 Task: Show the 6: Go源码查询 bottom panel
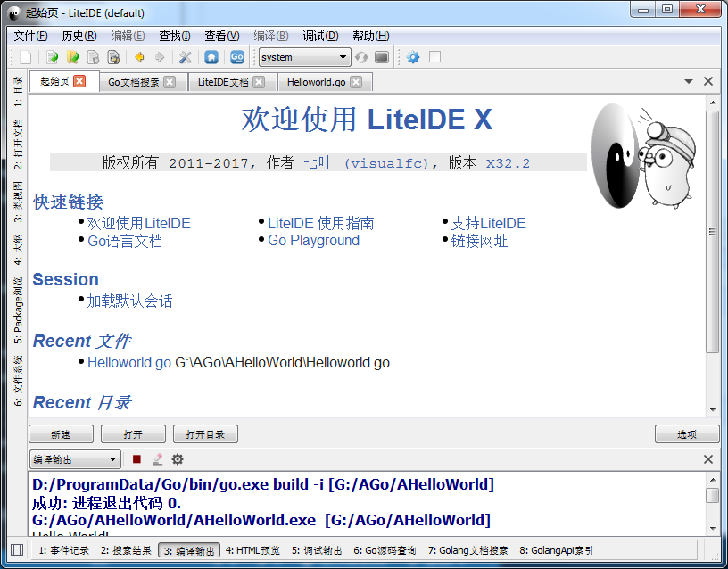[x=385, y=550]
